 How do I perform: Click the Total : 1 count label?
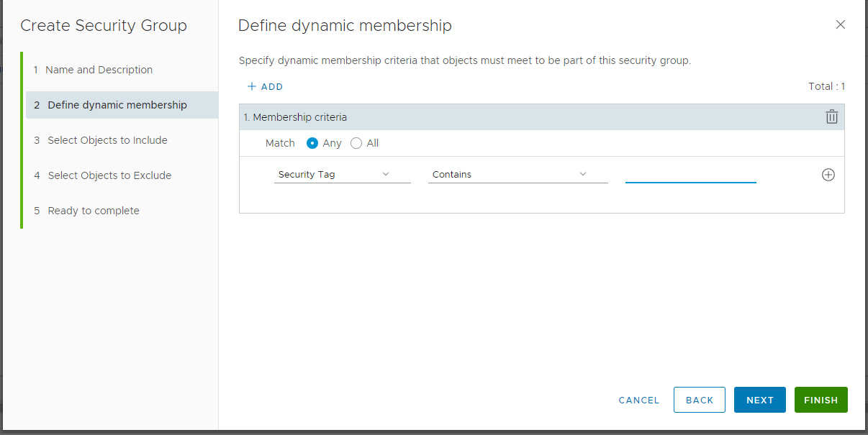pyautogui.click(x=826, y=86)
